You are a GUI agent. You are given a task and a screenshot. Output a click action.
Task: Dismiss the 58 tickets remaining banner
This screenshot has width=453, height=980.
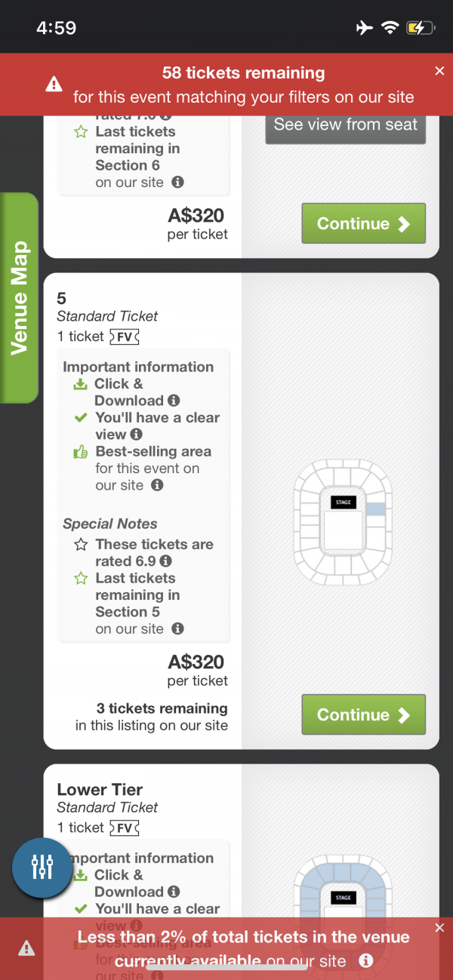(x=440, y=71)
